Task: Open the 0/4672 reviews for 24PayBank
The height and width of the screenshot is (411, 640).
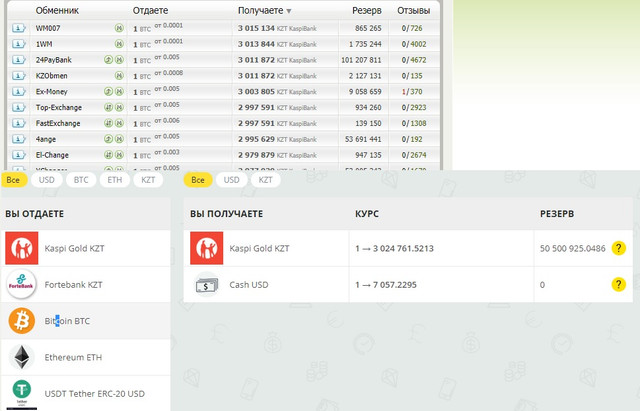Action: pos(414,60)
